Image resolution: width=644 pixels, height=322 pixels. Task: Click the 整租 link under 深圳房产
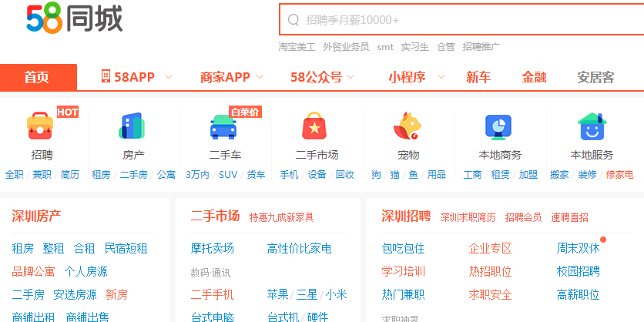[x=53, y=249]
